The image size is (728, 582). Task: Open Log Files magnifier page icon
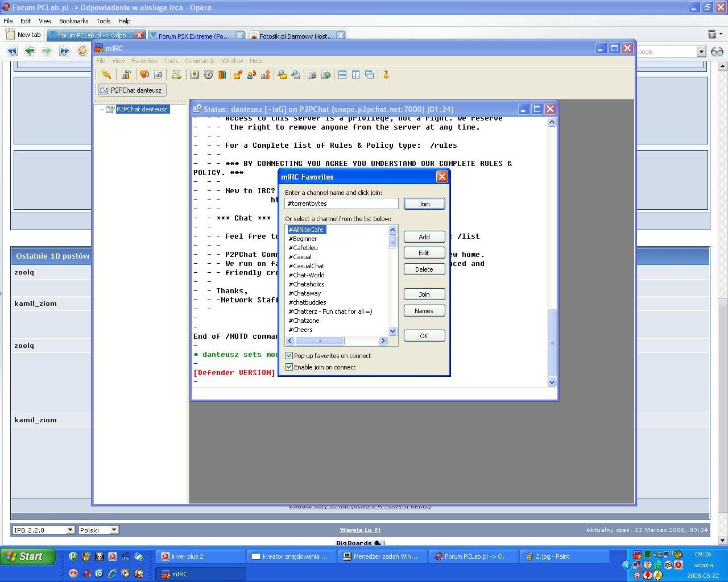296,74
